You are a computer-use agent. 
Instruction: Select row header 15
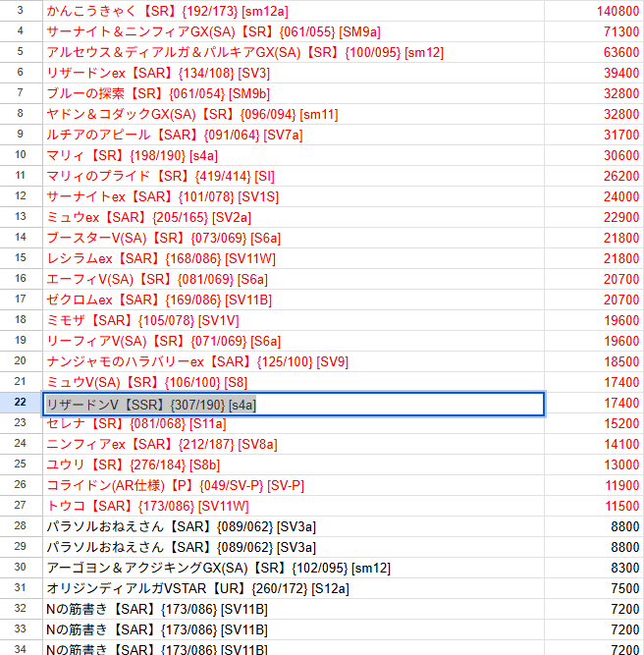(x=21, y=258)
